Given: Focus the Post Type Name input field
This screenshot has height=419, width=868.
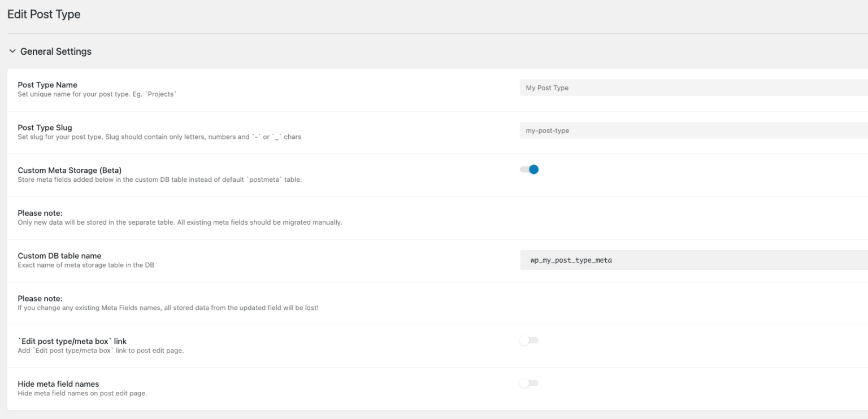Looking at the screenshot, I should [x=694, y=88].
